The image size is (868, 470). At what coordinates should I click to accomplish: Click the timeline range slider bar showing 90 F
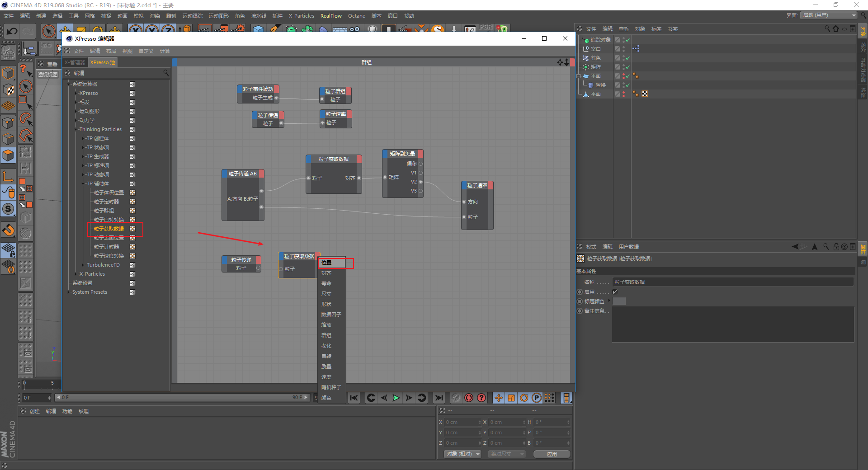click(x=182, y=398)
